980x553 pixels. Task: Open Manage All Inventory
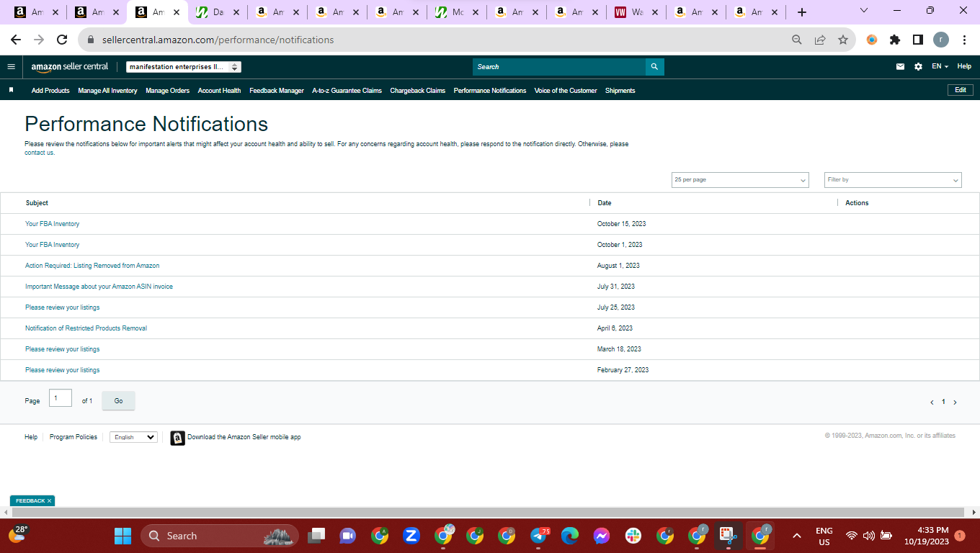107,91
